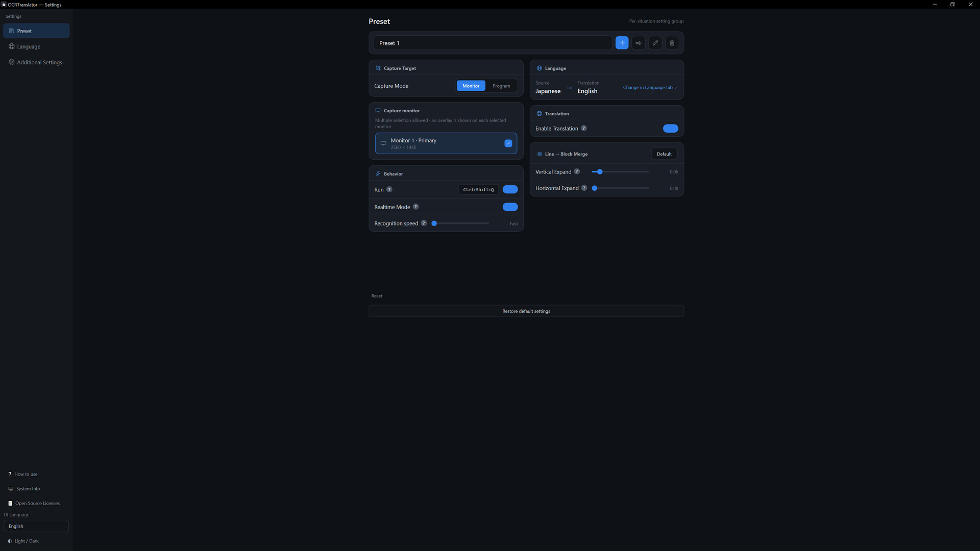Viewport: 980px width, 551px height.
Task: Open Additional Settings tab in sidebar
Action: 36,62
